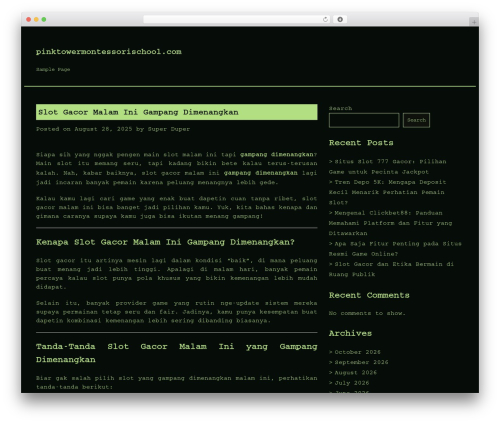This screenshot has height=423, width=500.
Task: Click 'No comments to show.' text
Action: coord(367,313)
